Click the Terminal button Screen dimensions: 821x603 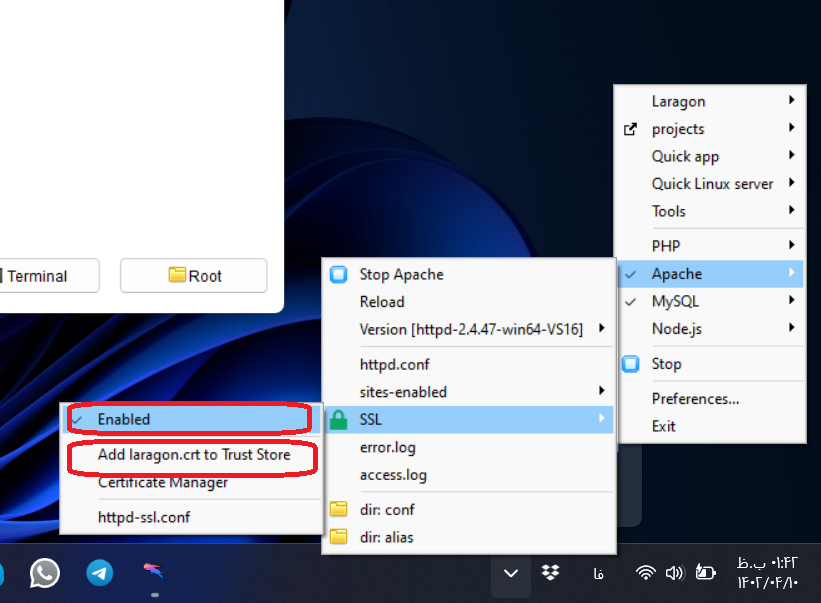click(x=48, y=275)
